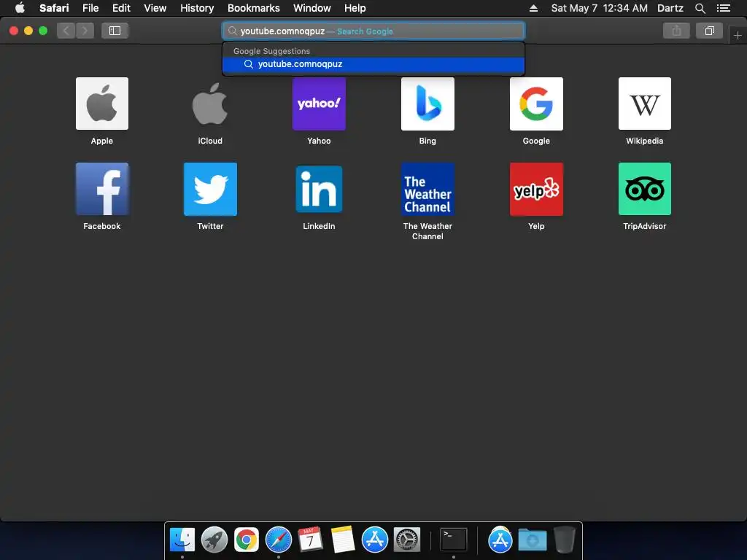Launch Google Chrome from the Dock
Screen dimensions: 747x560
(x=247, y=540)
